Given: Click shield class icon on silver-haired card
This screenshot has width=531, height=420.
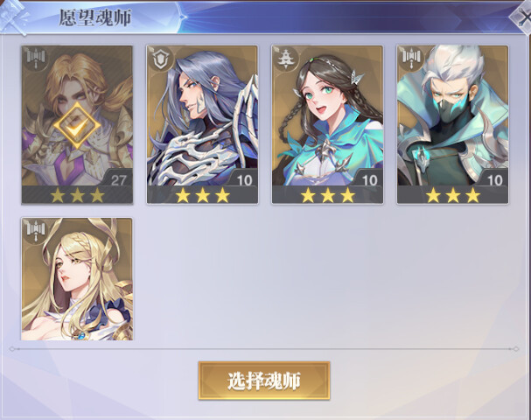Looking at the screenshot, I should (161, 59).
